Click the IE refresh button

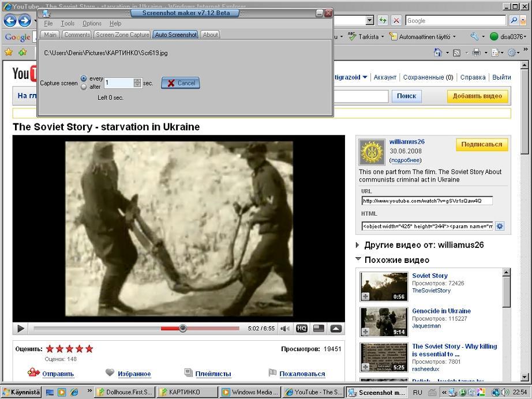[383, 20]
